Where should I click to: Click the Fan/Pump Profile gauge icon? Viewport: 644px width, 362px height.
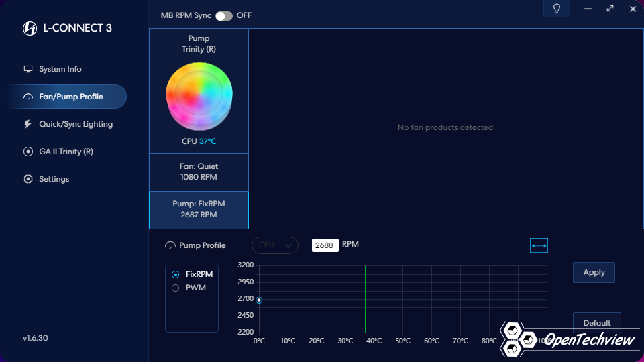point(28,97)
